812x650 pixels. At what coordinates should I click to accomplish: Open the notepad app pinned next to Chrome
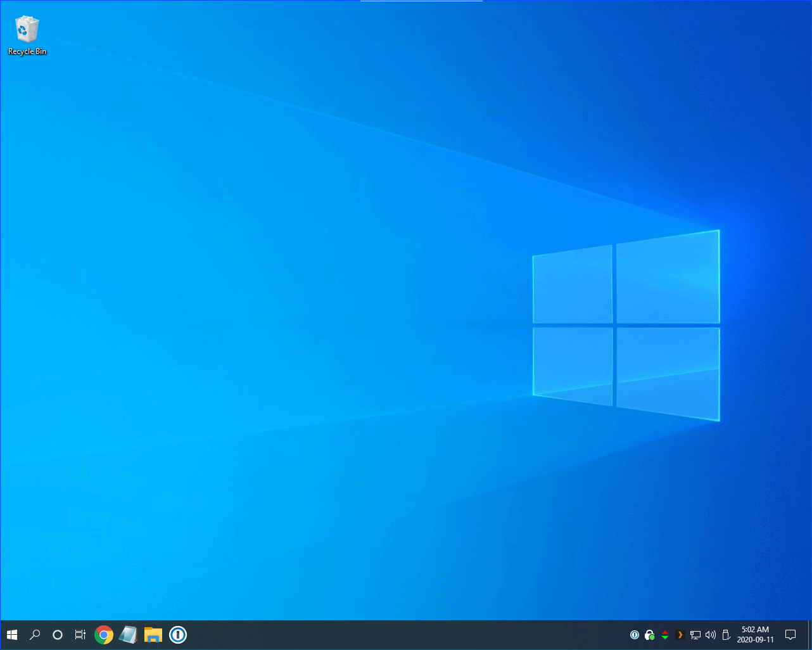click(129, 635)
